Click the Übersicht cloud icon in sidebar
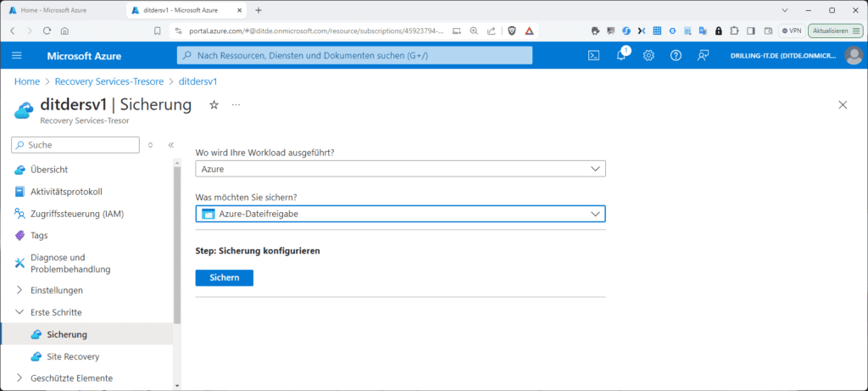Image resolution: width=868 pixels, height=391 pixels. 20,170
